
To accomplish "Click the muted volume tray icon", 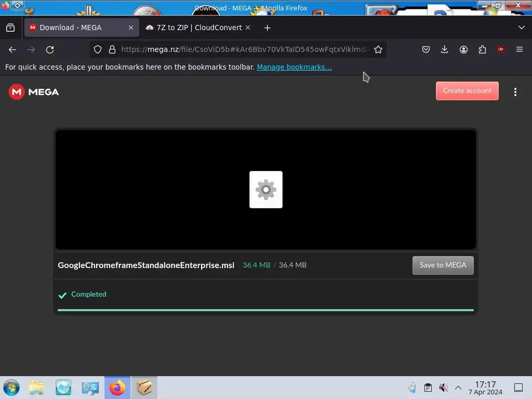I will point(443,388).
